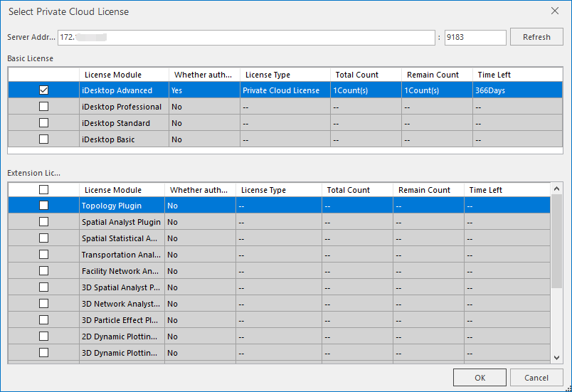Tick the iDesktop Basic checkbox
Image resolution: width=572 pixels, height=392 pixels.
[44, 139]
